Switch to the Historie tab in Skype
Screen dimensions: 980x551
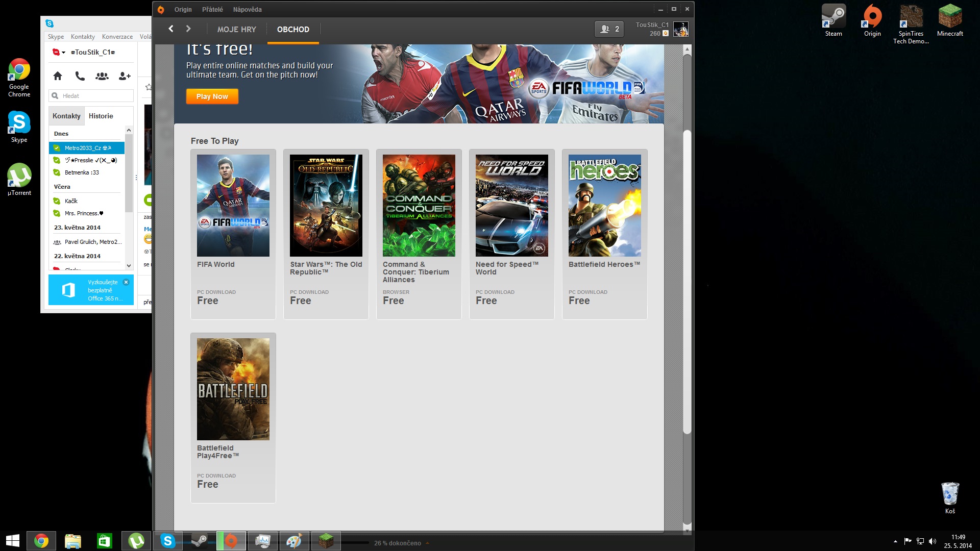(101, 116)
